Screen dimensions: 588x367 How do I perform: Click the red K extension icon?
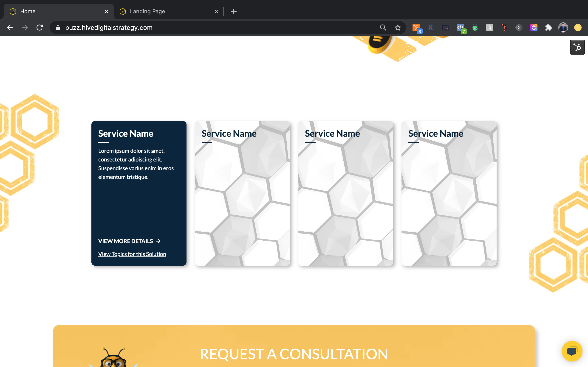(x=431, y=28)
